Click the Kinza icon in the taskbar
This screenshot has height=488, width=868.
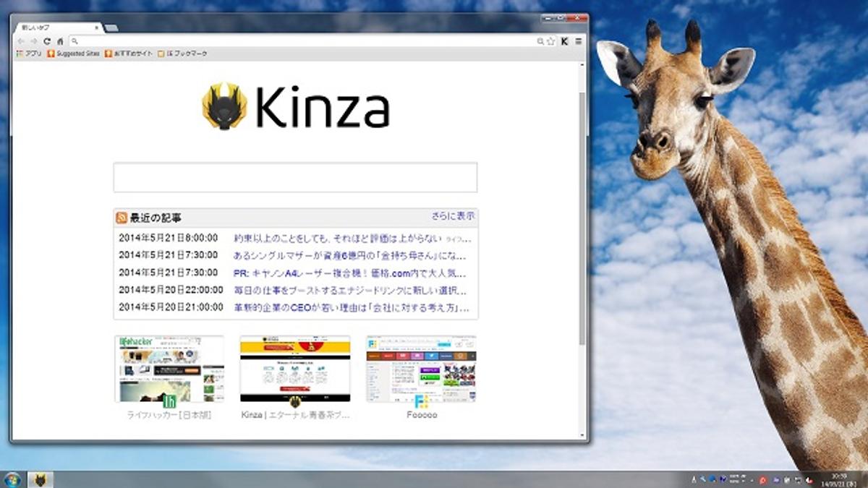(41, 479)
